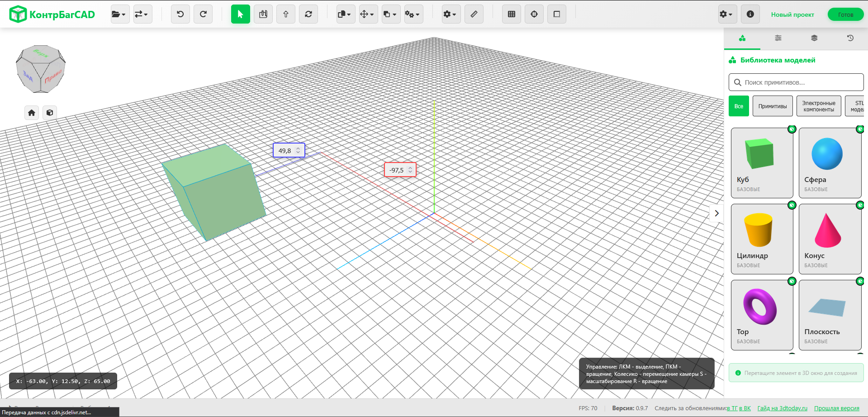Open the folder file dropdown
The image size is (868, 417).
click(119, 14)
